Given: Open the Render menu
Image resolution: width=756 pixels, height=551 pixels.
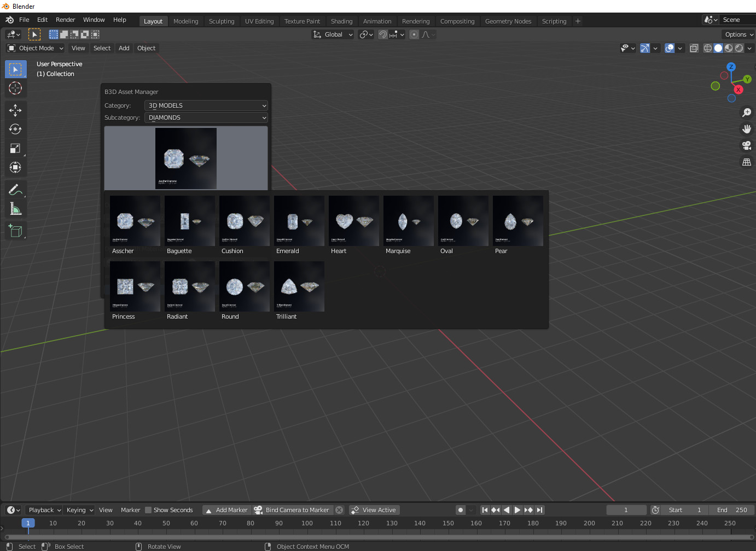Looking at the screenshot, I should [66, 20].
